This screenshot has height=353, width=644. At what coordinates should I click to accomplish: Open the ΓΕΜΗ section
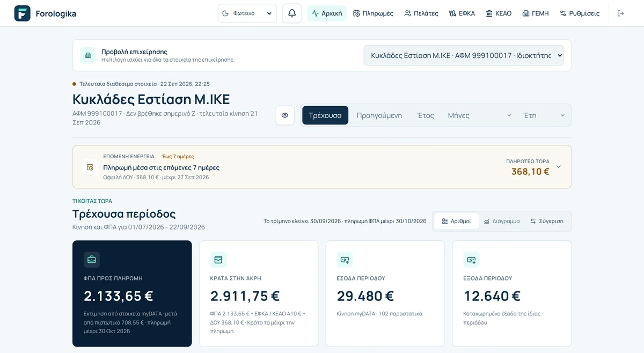tap(536, 13)
